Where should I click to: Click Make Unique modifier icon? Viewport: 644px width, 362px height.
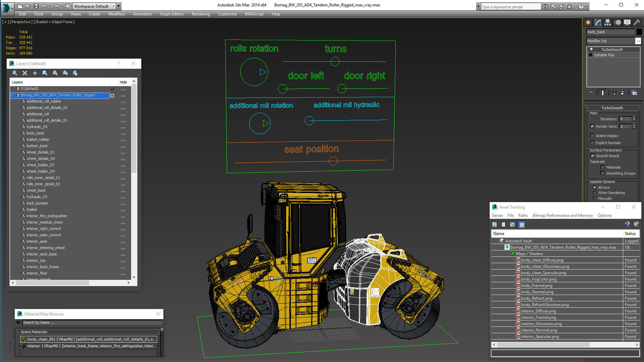614,93
